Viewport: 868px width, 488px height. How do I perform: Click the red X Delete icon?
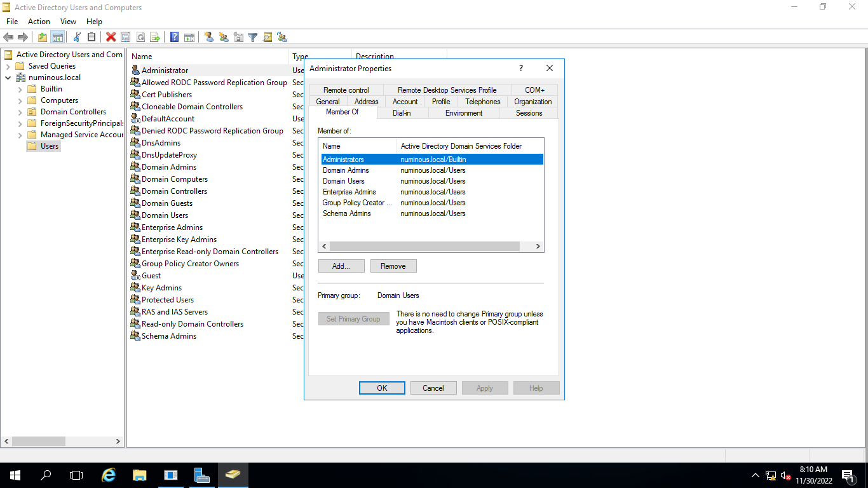coord(111,37)
